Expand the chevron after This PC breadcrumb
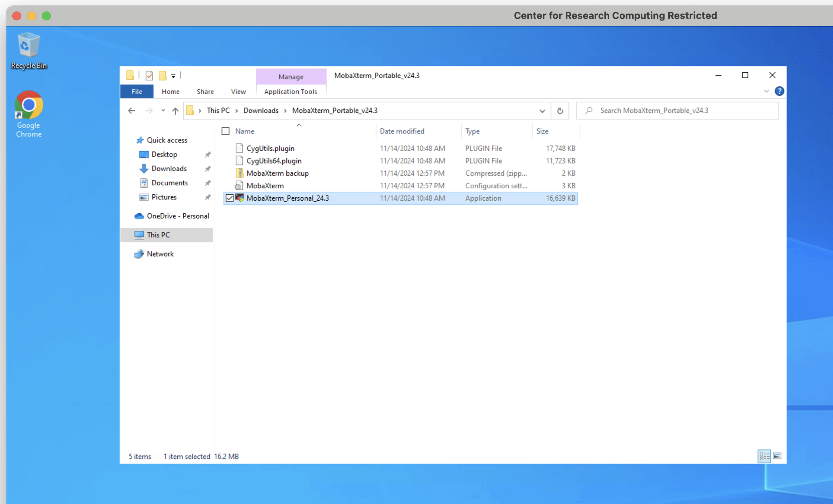 tap(237, 111)
